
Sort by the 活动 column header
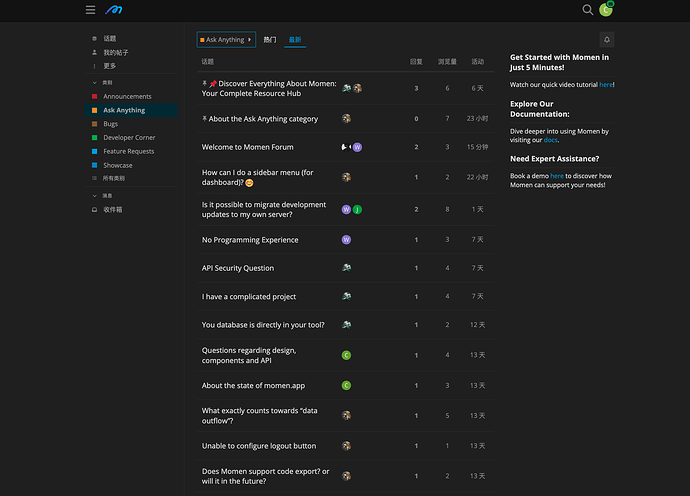pos(477,62)
